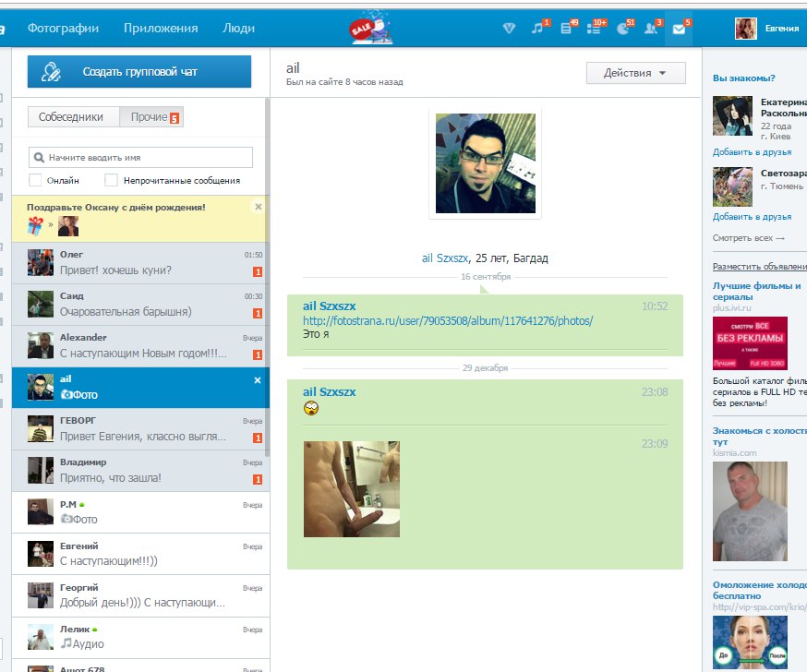Click the news feed icon showing 49
Viewport: 807px width, 672px height.
click(566, 29)
